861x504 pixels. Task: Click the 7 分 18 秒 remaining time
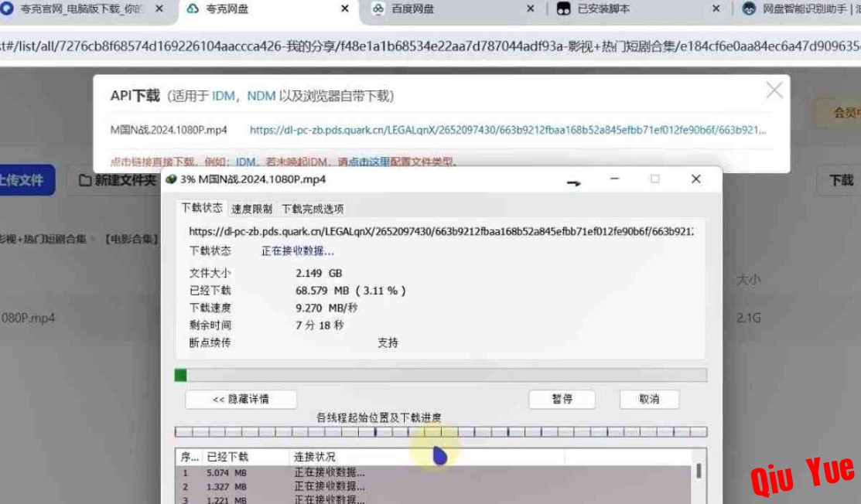pos(319,325)
